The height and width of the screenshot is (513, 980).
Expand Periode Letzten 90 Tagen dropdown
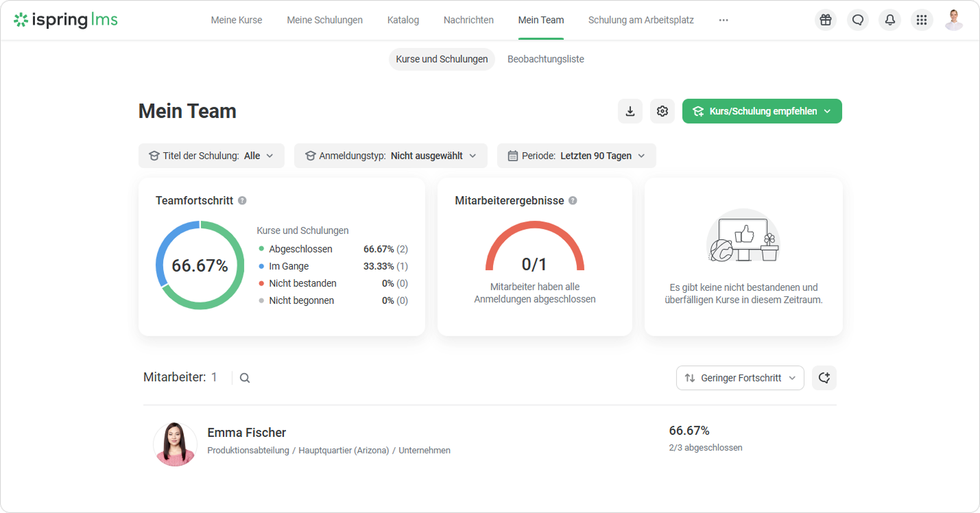click(576, 156)
